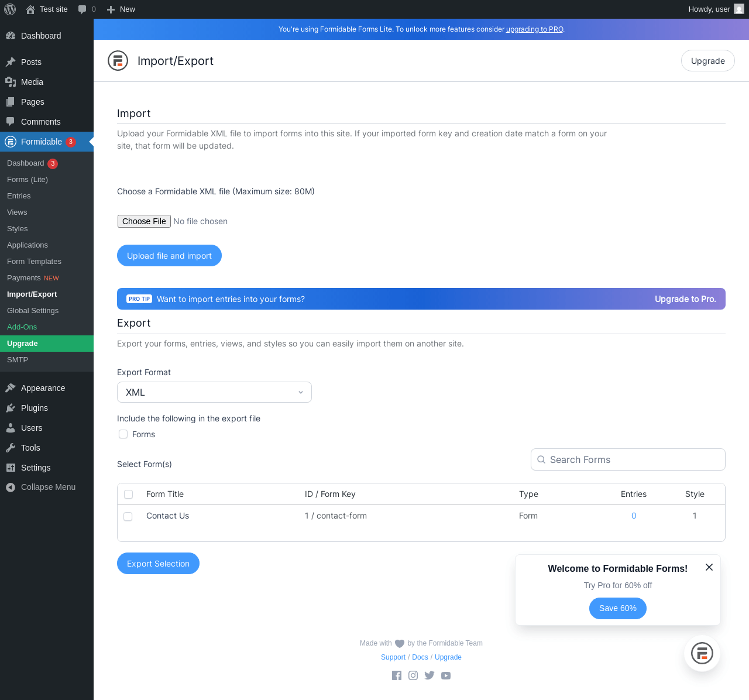
Task: Click the Export Selection button
Action: click(x=158, y=564)
